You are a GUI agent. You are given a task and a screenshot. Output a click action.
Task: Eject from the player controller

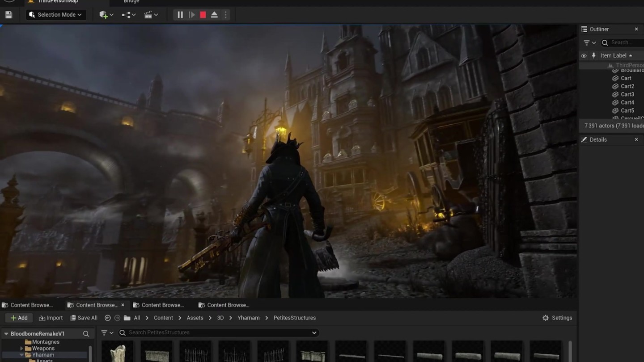214,15
